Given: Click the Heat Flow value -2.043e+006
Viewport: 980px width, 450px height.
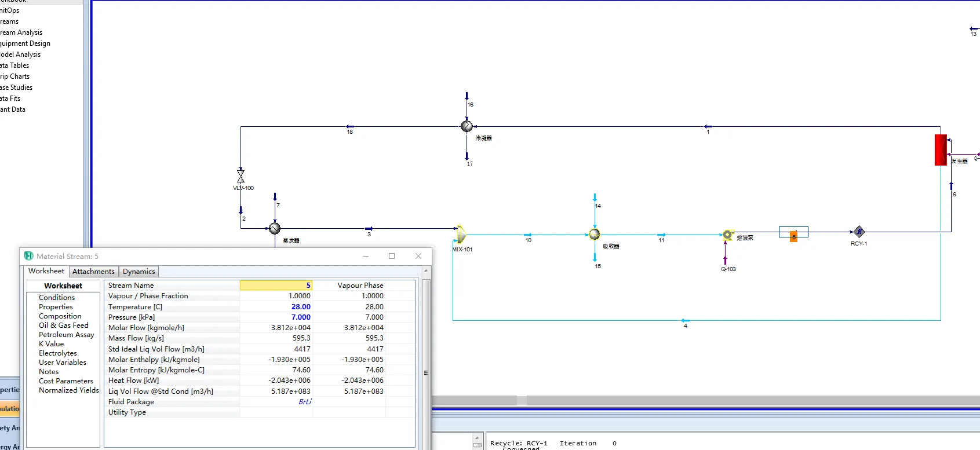Looking at the screenshot, I should tap(276, 380).
